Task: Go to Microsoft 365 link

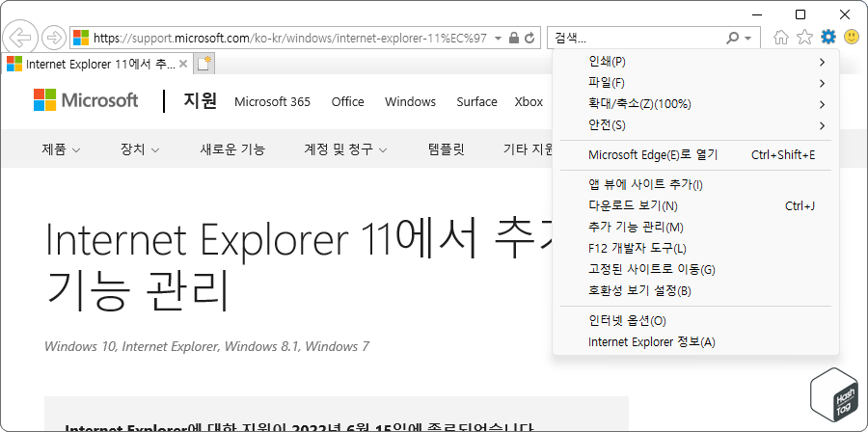Action: 272,102
